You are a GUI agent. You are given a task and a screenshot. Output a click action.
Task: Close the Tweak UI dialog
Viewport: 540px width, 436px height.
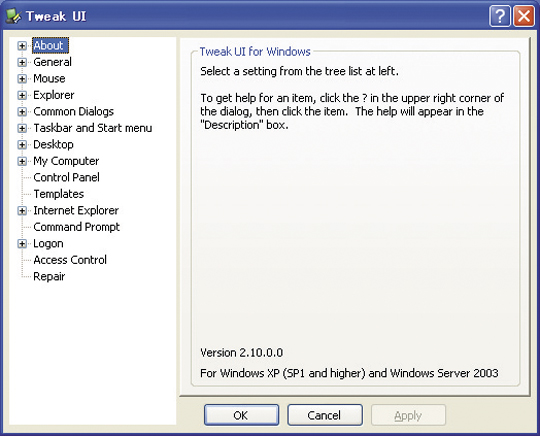pyautogui.click(x=524, y=16)
